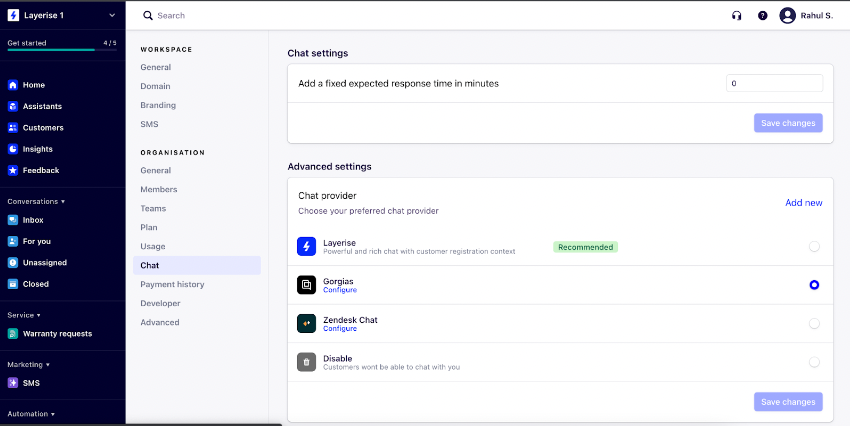852x426 pixels.
Task: Open Workspace SMS settings
Action: point(149,124)
